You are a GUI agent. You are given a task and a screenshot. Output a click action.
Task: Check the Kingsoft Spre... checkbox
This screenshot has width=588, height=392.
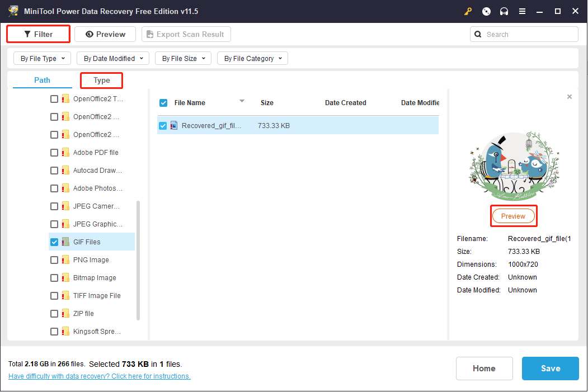click(54, 332)
